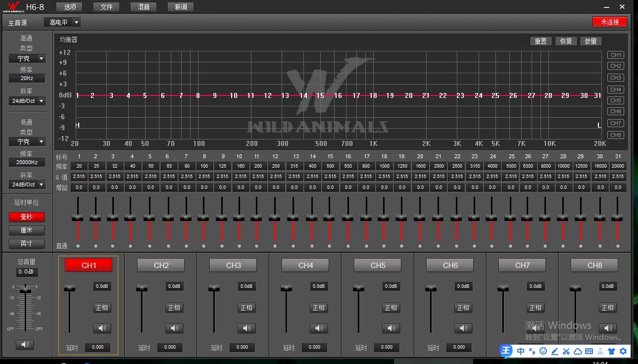Image resolution: width=638 pixels, height=364 pixels.
Task: Click the CH6 gain 0.0dB value field
Action: (x=463, y=286)
